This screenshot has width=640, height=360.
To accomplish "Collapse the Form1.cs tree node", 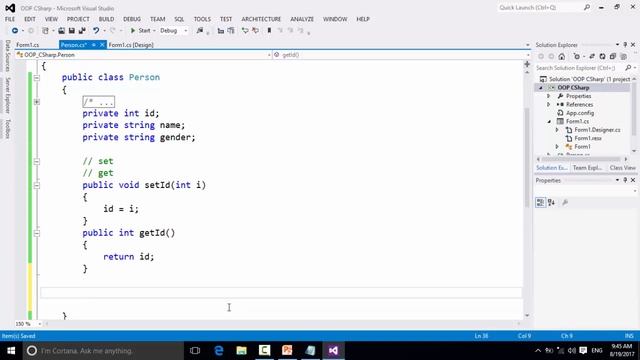I will pos(549,122).
